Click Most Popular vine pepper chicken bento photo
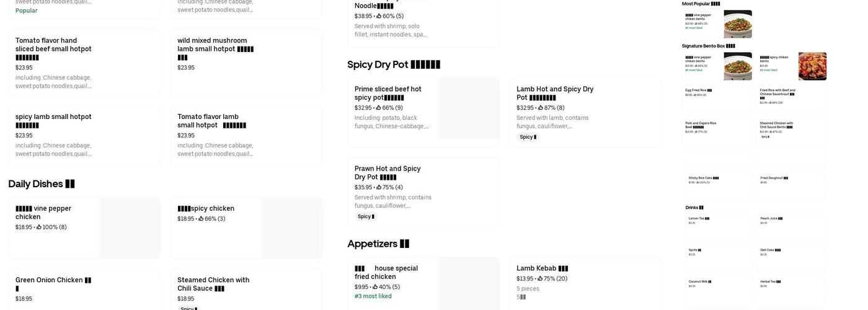868x310 pixels. [x=738, y=24]
